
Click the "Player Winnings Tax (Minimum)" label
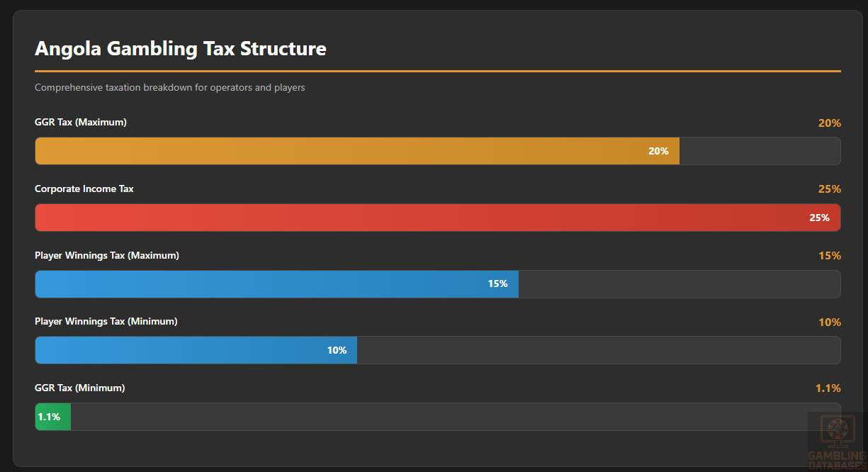106,322
